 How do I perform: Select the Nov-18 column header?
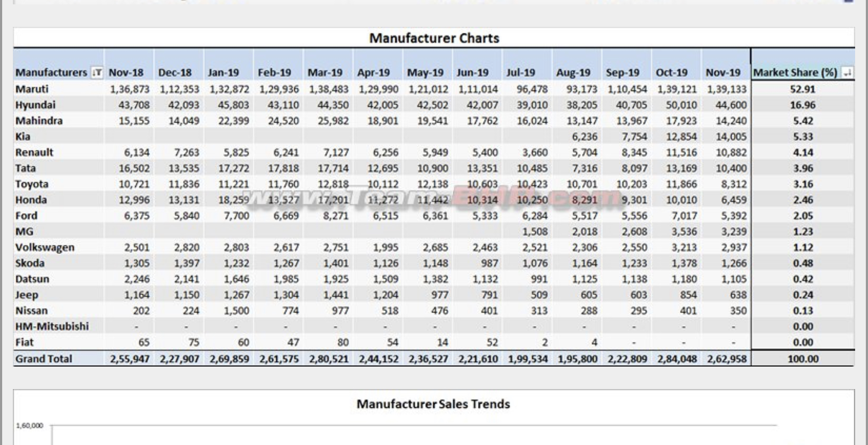[126, 73]
